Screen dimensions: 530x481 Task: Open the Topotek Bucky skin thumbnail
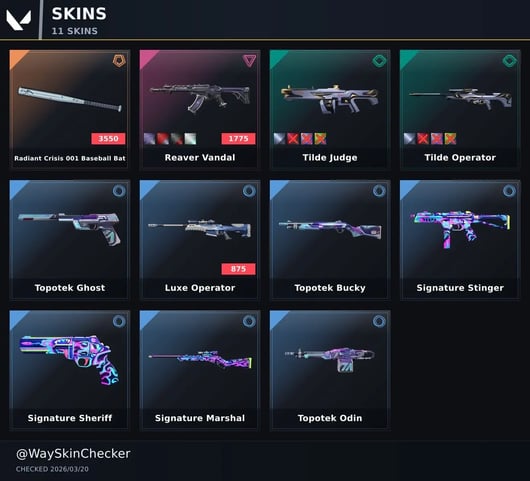[x=330, y=229]
